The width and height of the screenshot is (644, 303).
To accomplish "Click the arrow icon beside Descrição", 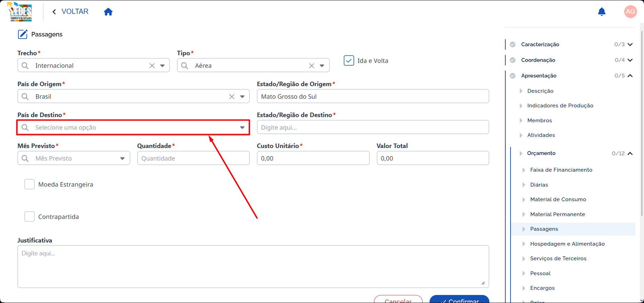I will coord(521,91).
